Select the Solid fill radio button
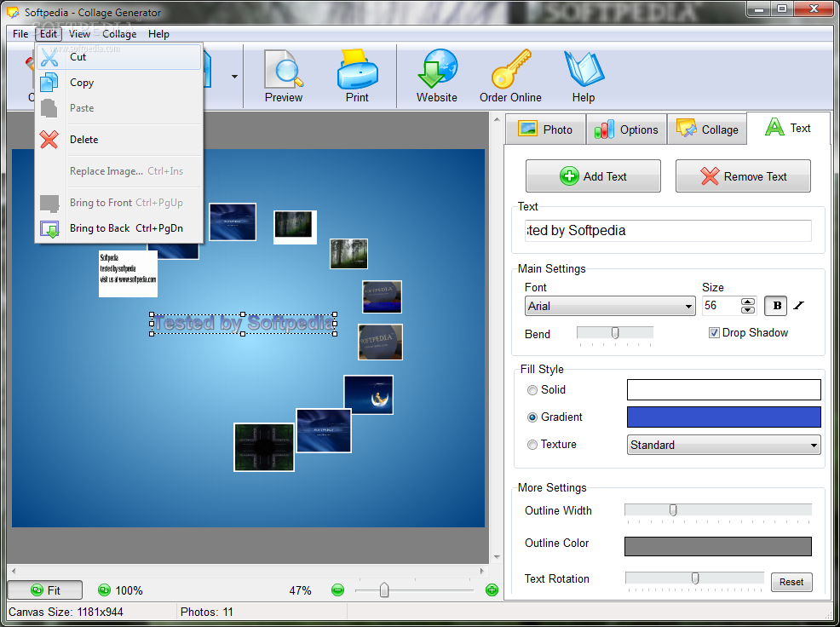This screenshot has height=627, width=840. 532,390
